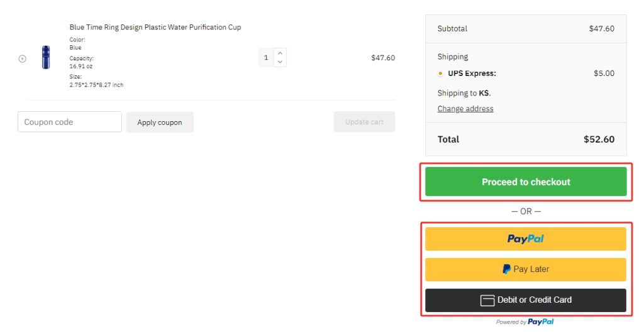Click the Powered by PayPal logo
Viewport: 644px width, 336px height.
pos(540,322)
